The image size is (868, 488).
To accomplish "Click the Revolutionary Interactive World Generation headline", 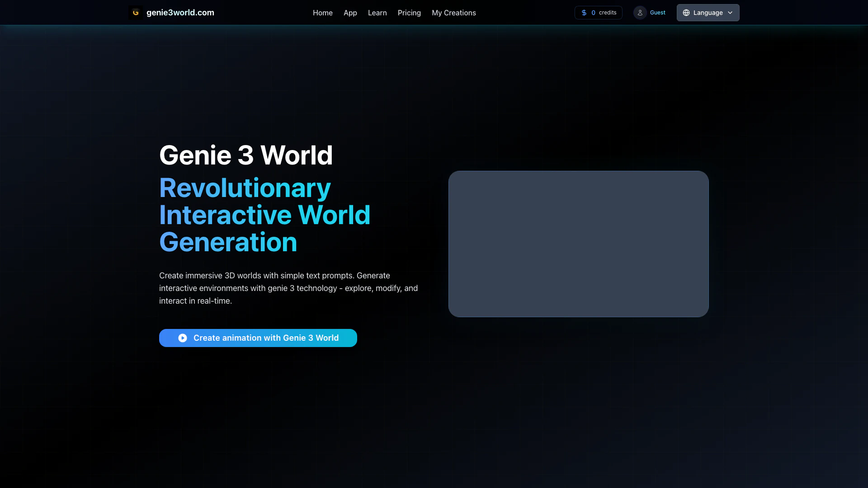I will coord(264,215).
